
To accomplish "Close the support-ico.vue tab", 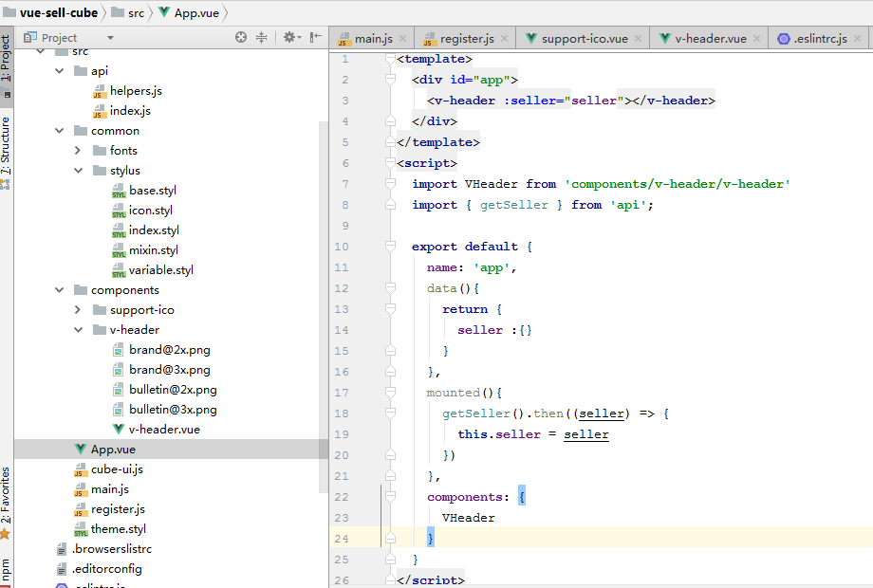I will (x=638, y=39).
